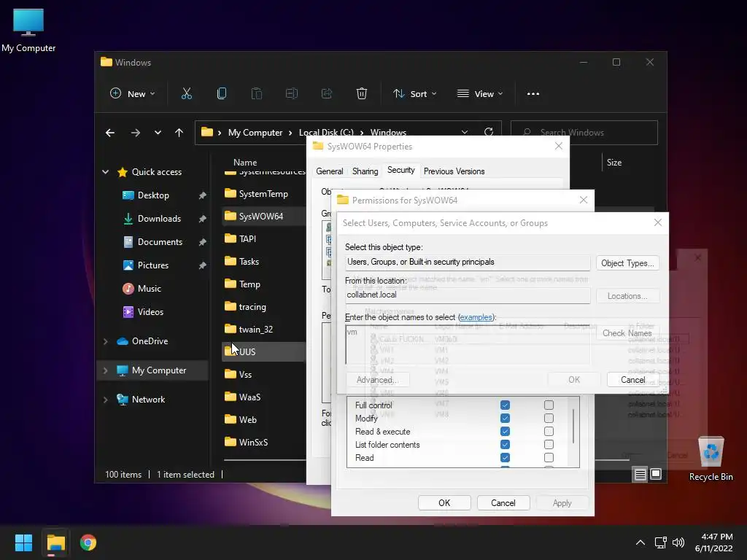747x560 pixels.
Task: Click File Explorer icon in taskbar
Action: coord(55,542)
